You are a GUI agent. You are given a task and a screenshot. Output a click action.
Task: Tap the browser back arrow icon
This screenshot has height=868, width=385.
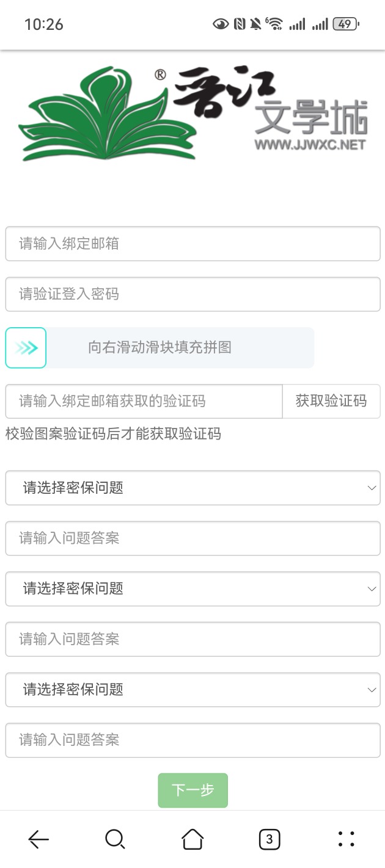[38, 840]
